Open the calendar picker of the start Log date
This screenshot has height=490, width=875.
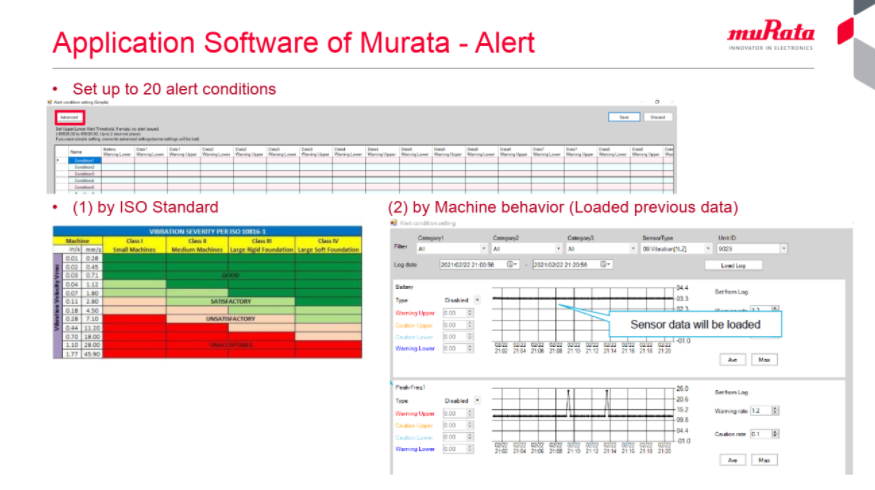(512, 265)
